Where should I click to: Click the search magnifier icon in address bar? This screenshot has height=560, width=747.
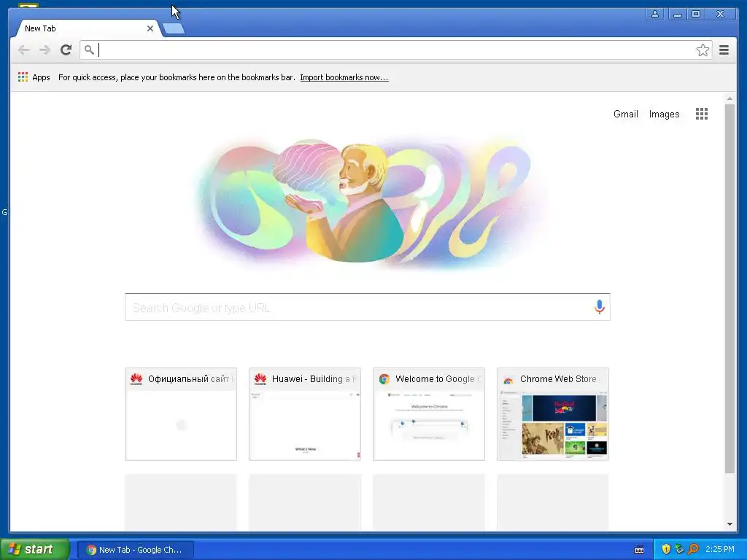(x=89, y=50)
